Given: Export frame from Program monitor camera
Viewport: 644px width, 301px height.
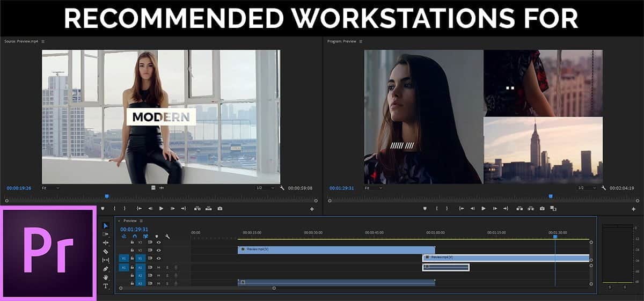Looking at the screenshot, I should click(542, 208).
